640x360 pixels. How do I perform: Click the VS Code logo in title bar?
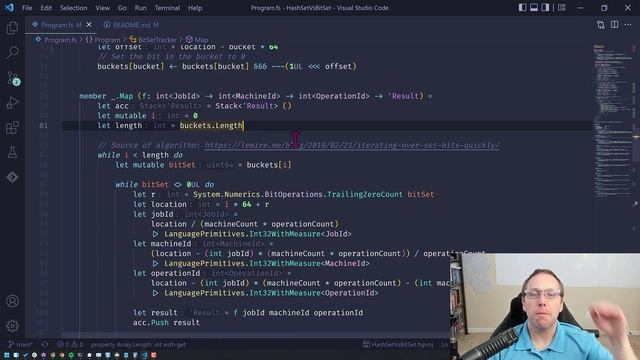[x=9, y=8]
